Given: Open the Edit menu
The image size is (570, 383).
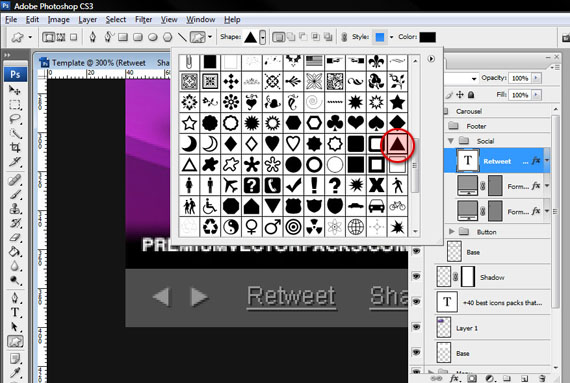Looking at the screenshot, I should (32, 20).
